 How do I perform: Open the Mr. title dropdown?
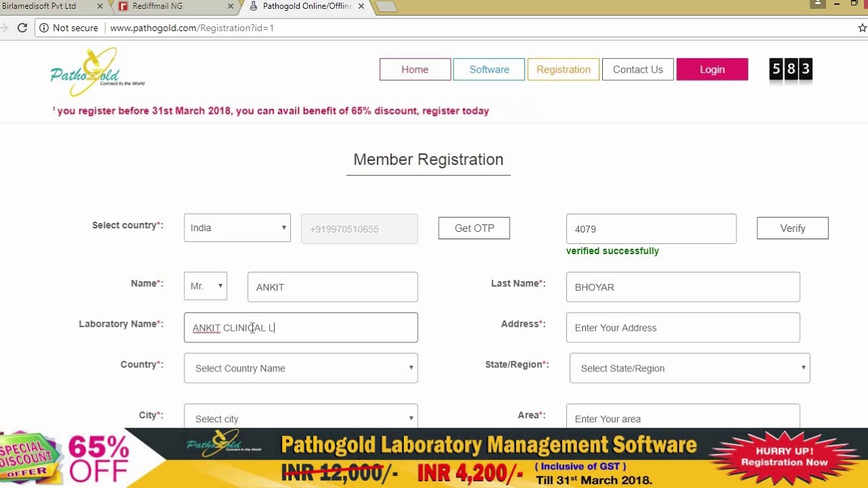click(x=205, y=286)
